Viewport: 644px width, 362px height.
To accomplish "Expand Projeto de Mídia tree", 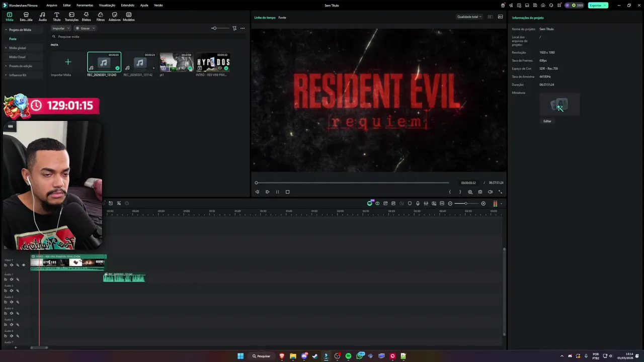I will click(x=6, y=30).
